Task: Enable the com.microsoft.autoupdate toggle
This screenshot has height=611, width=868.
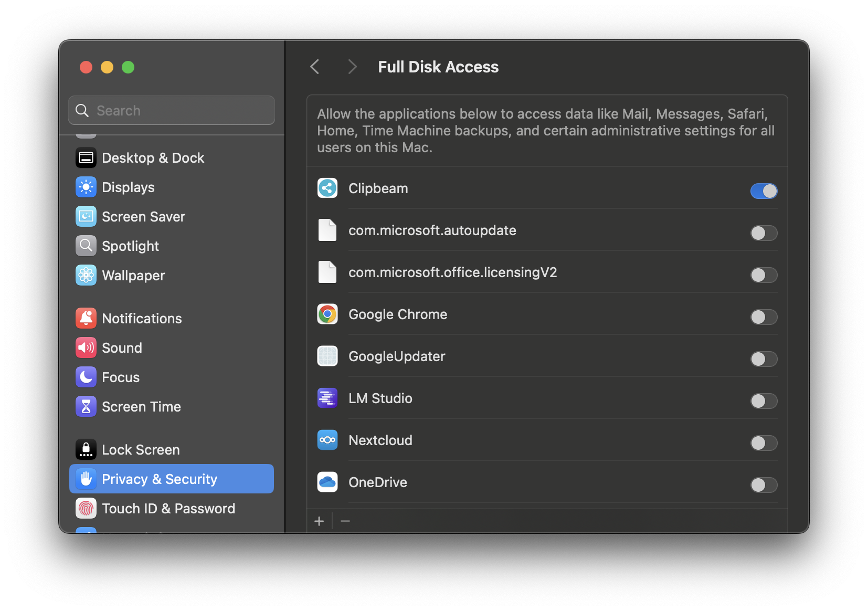Action: click(x=764, y=233)
